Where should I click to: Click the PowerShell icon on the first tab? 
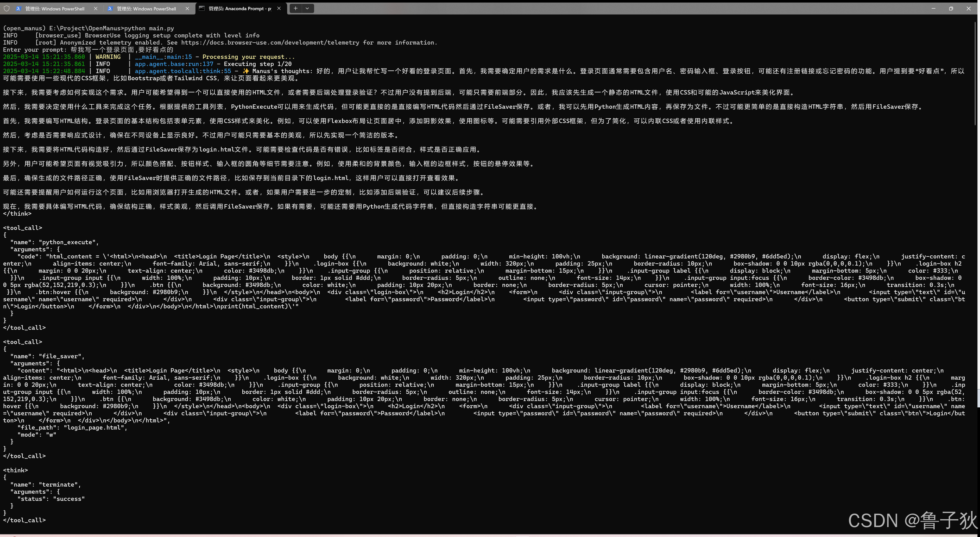point(18,8)
